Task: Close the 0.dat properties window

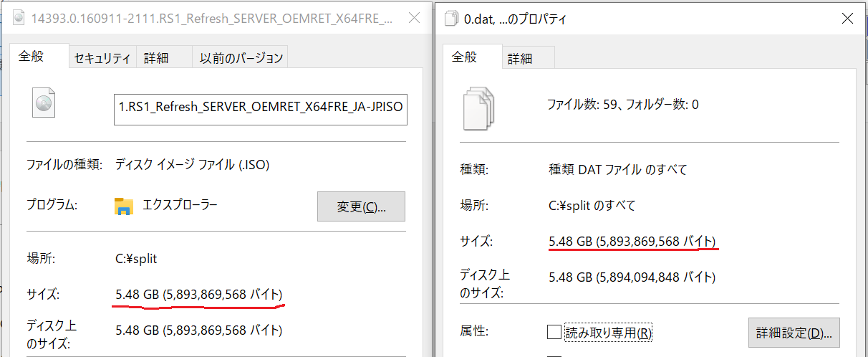Action: (847, 19)
